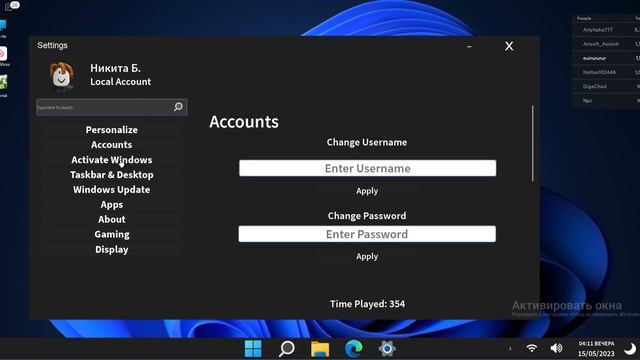Screen dimensions: 640x360
Task: Click the Enter Password field
Action: tap(367, 234)
